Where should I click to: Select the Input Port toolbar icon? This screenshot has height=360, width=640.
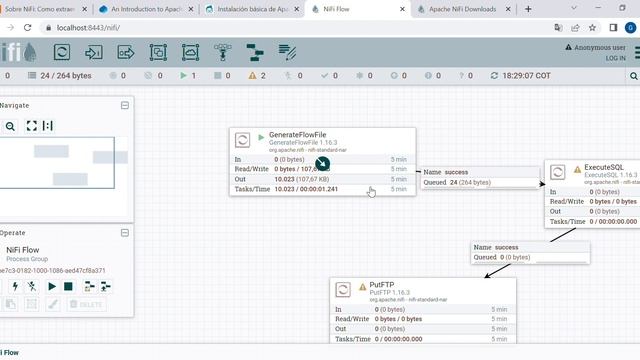(x=93, y=52)
